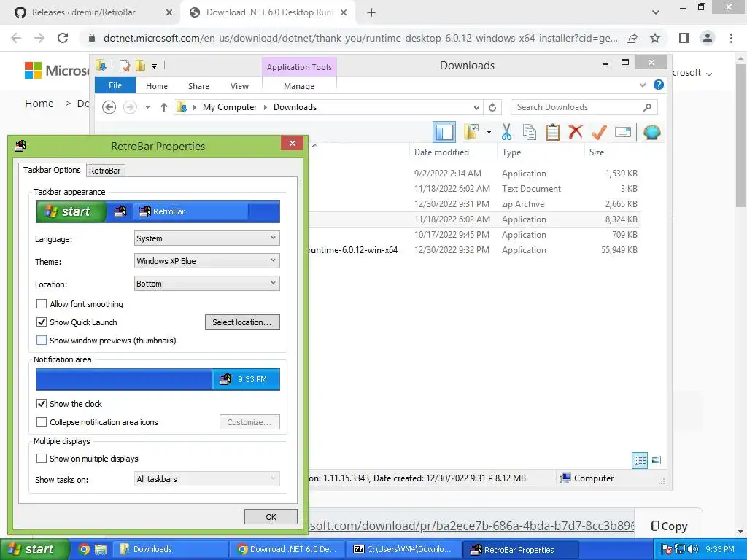Open the folder options dropdown arrow in toolbar
The width and height of the screenshot is (747, 560).
[489, 132]
